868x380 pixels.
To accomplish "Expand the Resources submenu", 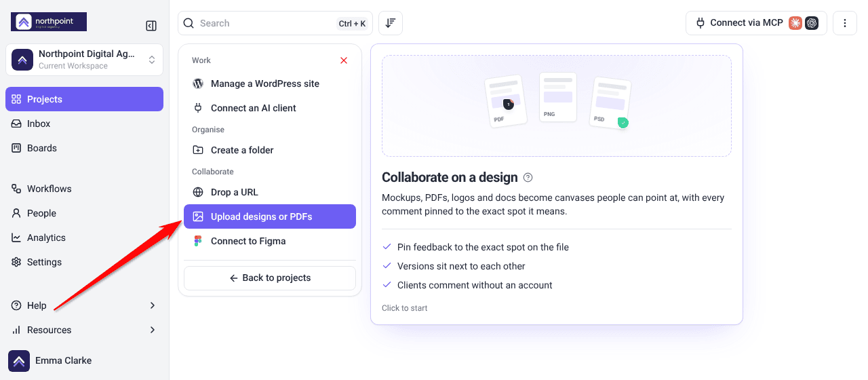I will pos(84,330).
